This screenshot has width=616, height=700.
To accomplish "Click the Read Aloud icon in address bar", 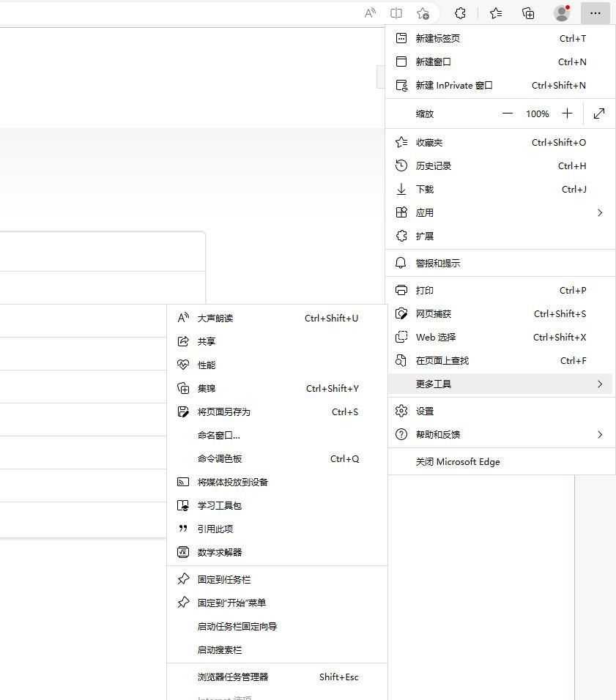I will click(x=370, y=13).
